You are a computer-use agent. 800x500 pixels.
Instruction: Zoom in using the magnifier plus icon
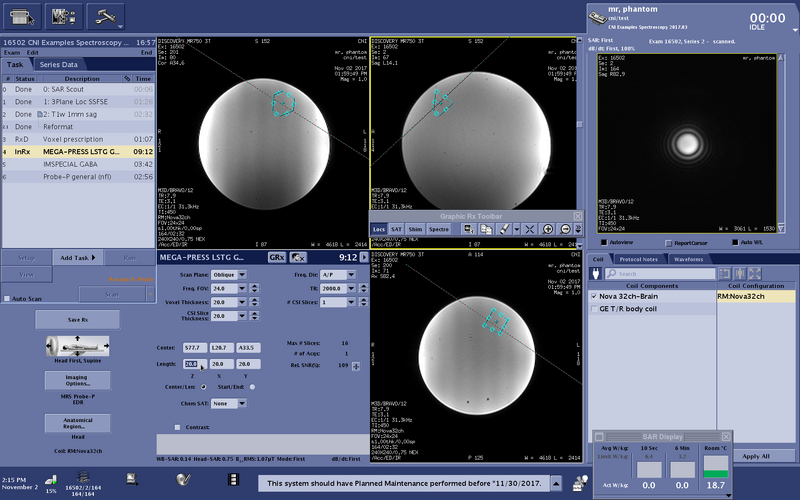(547, 229)
